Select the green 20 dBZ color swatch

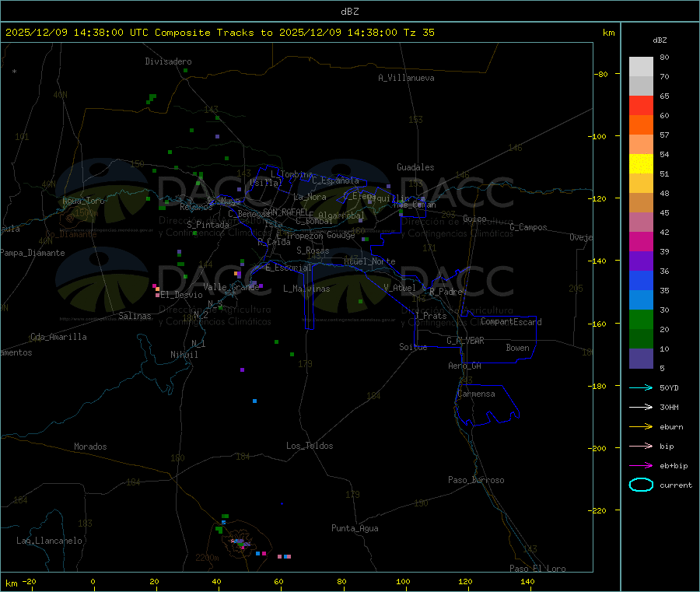[x=641, y=319]
